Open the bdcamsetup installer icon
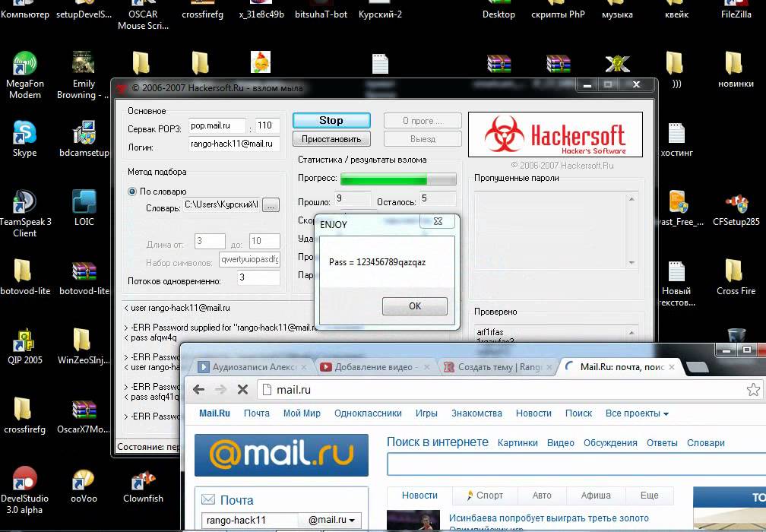 click(84, 139)
